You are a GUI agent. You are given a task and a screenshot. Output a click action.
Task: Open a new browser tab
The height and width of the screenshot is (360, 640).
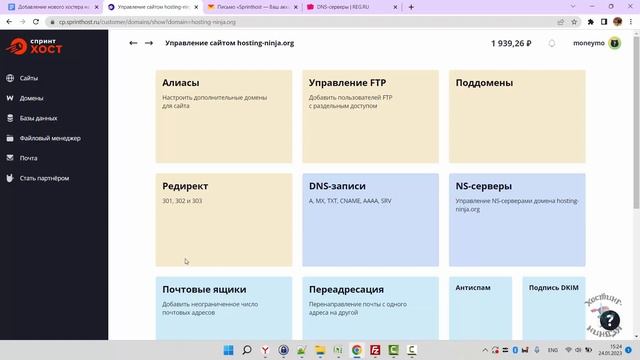411,7
